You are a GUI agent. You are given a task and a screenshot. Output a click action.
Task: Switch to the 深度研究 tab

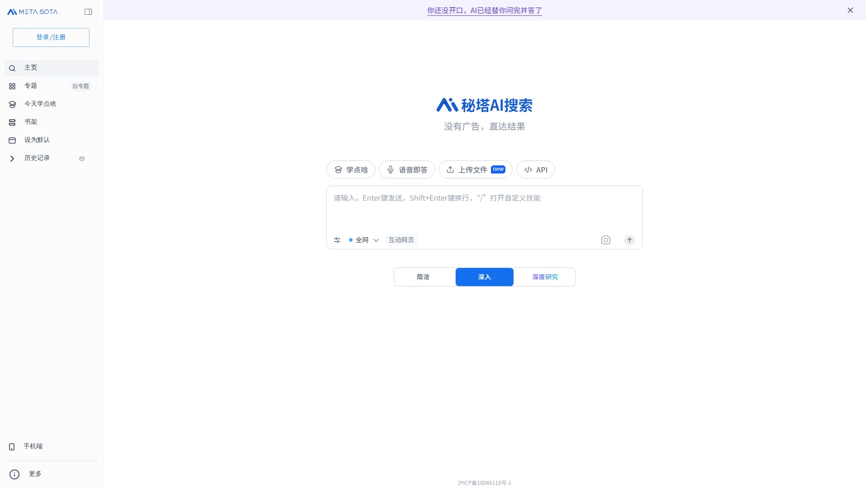(x=545, y=277)
